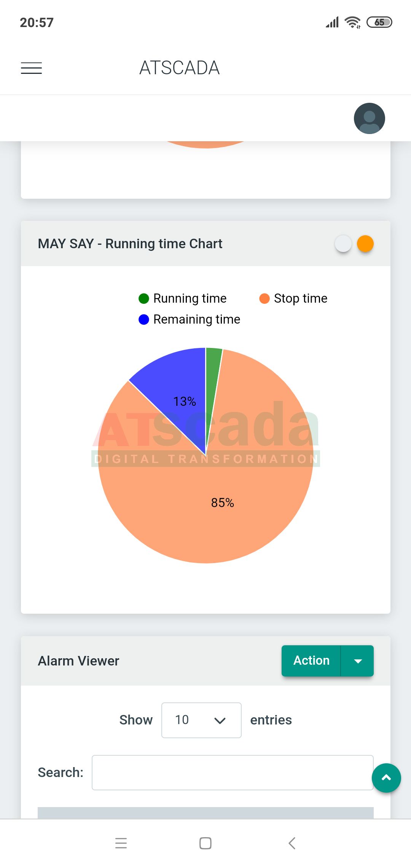411x868 pixels.
Task: Tap the Wi-Fi status icon
Action: [352, 22]
